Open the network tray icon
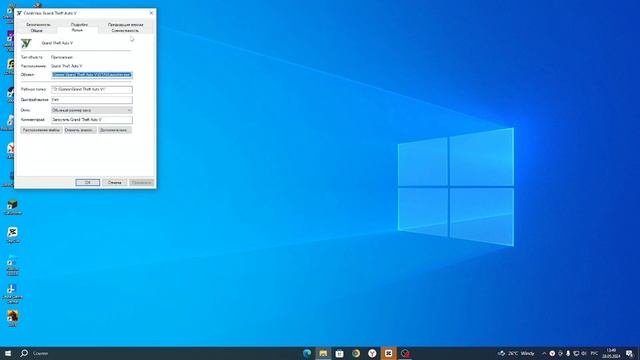Image resolution: width=640 pixels, height=360 pixels. click(576, 353)
